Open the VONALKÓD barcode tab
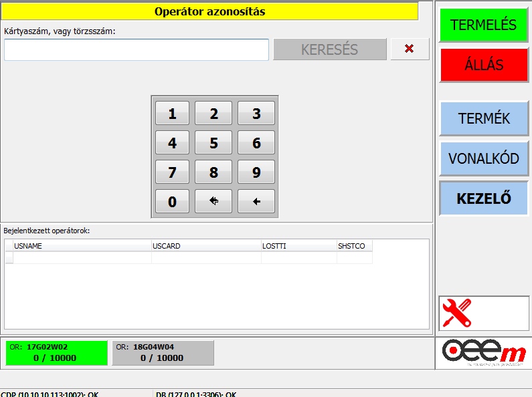 click(x=483, y=158)
